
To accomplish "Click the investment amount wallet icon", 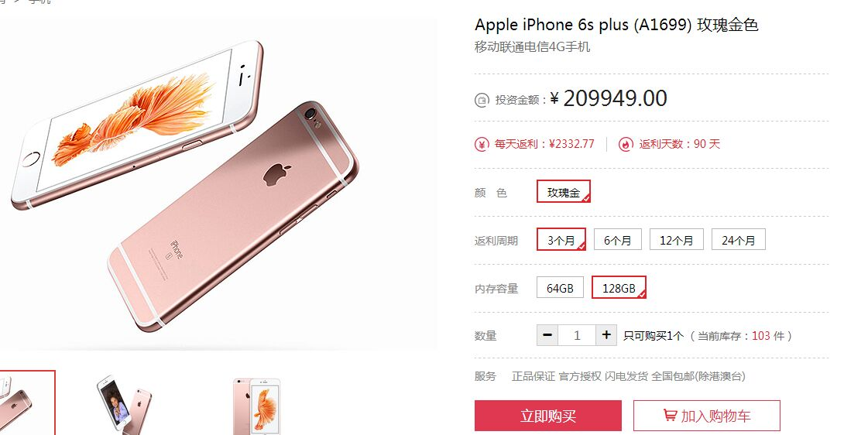I will pyautogui.click(x=482, y=100).
